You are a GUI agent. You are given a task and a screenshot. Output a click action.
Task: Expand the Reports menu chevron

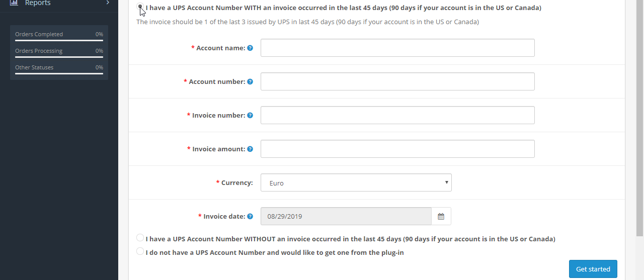[108, 3]
